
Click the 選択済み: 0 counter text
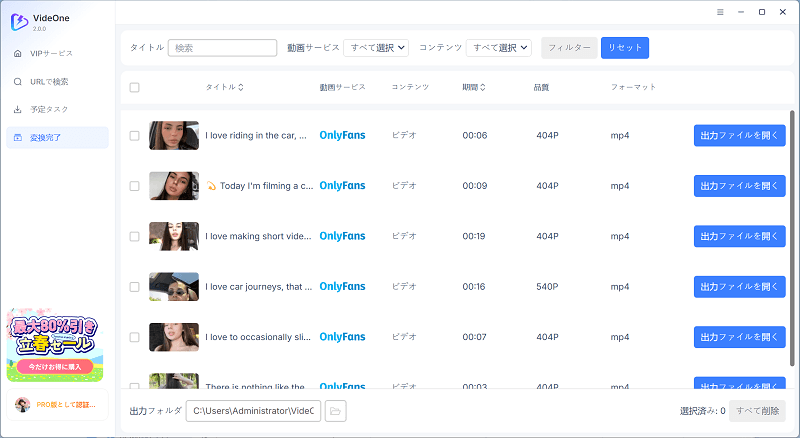click(x=703, y=411)
